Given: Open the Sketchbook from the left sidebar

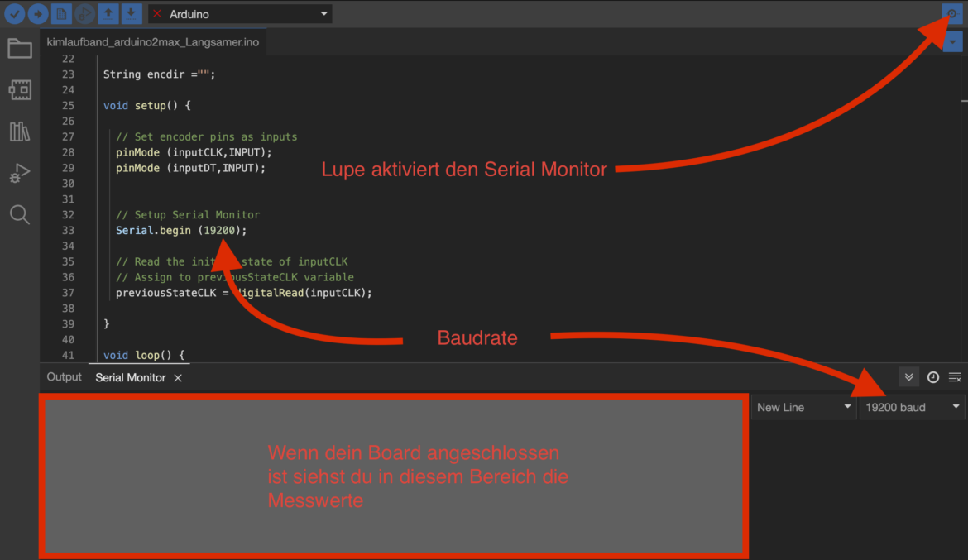Looking at the screenshot, I should click(x=19, y=48).
